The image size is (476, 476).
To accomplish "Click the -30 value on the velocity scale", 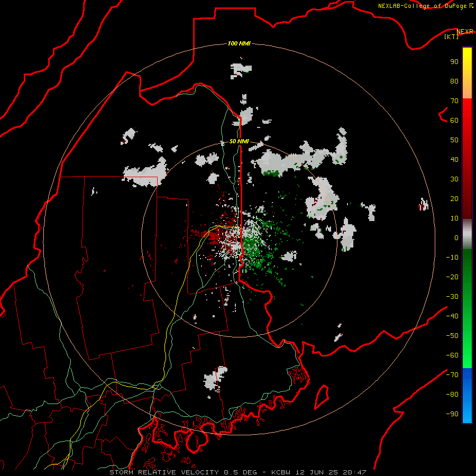I will click(452, 297).
